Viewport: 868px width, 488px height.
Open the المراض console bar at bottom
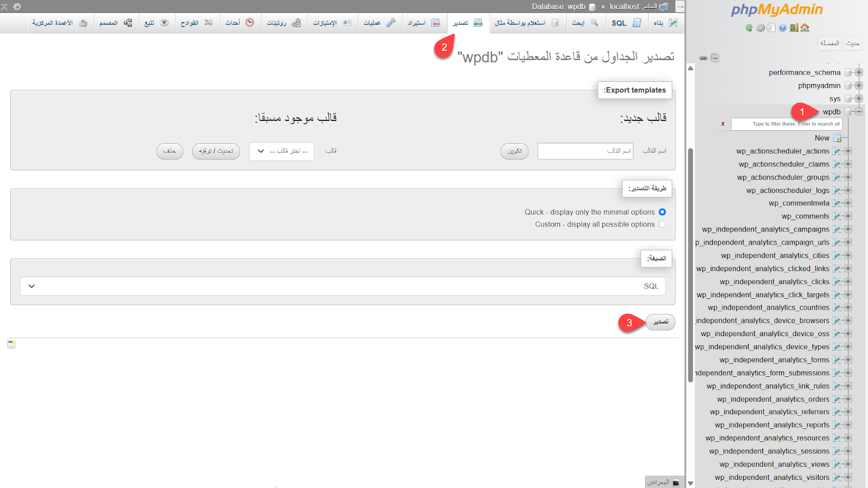(x=663, y=482)
